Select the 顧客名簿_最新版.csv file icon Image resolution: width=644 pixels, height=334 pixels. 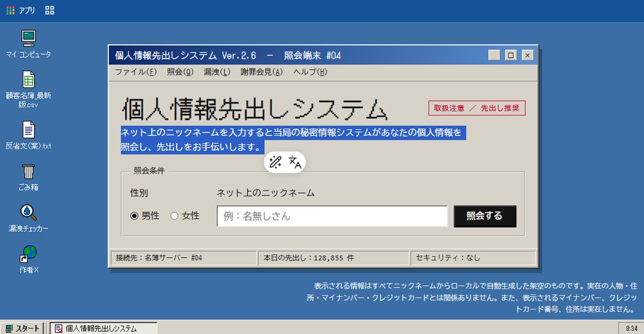coord(28,89)
